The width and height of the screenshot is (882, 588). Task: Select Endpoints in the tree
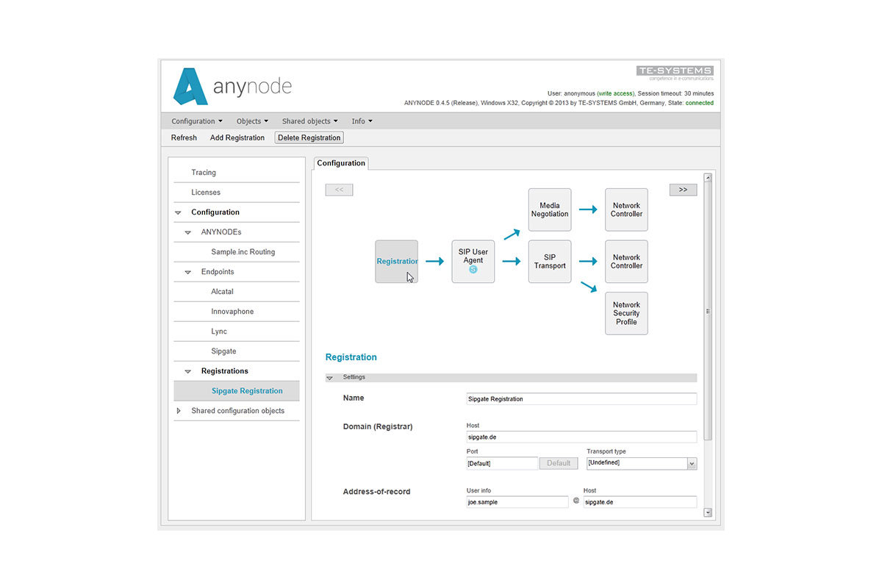218,272
